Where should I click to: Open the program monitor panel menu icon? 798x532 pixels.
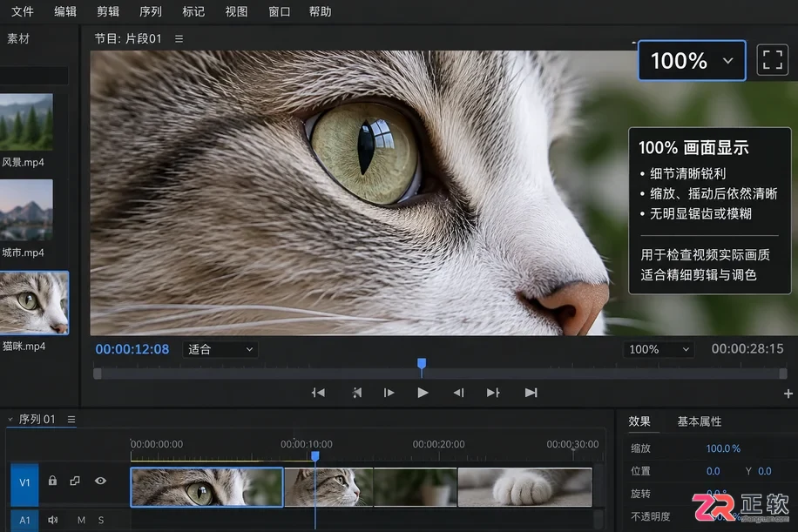tap(179, 38)
